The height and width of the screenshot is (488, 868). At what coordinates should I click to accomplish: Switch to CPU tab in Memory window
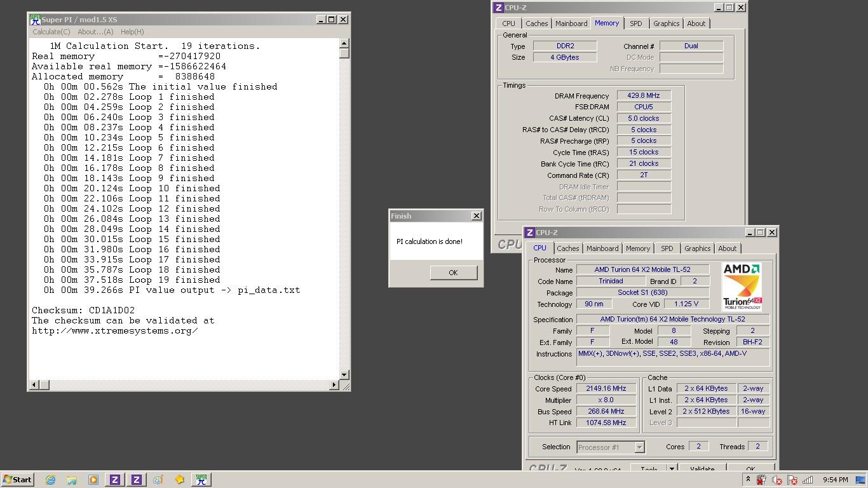tap(508, 24)
